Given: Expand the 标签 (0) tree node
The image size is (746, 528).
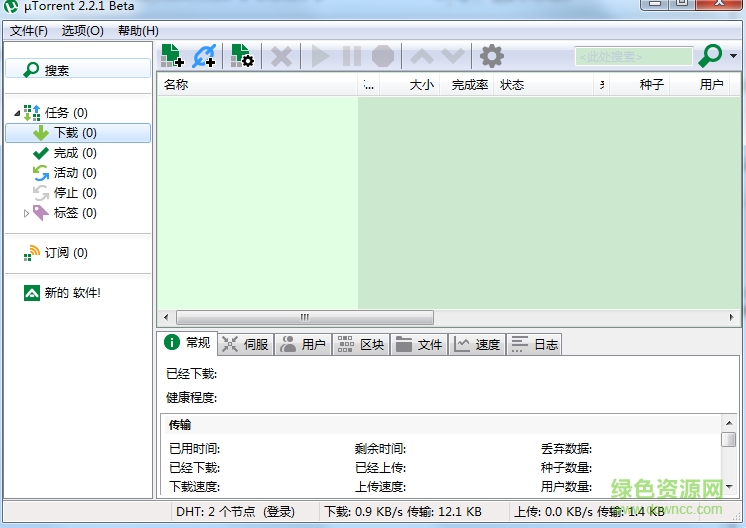Looking at the screenshot, I should coord(26,213).
